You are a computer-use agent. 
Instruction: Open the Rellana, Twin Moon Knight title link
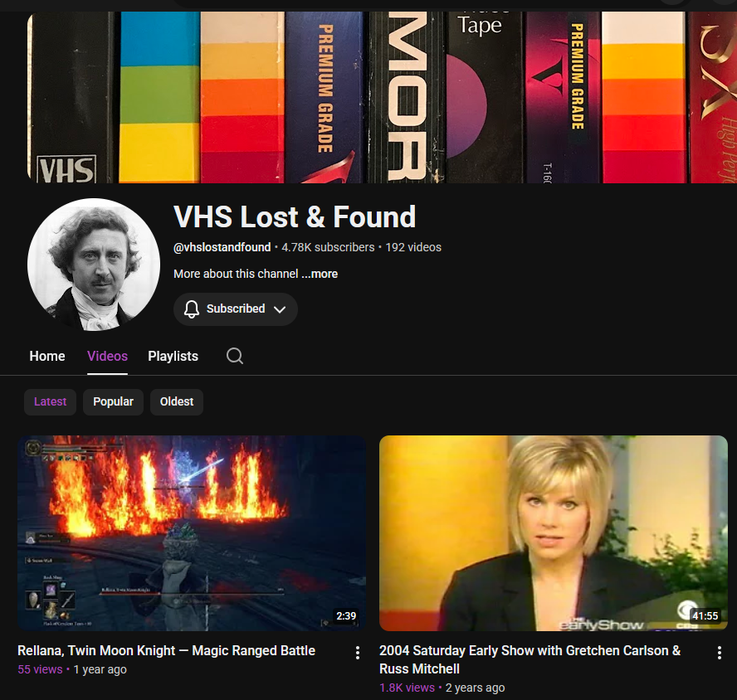point(166,651)
